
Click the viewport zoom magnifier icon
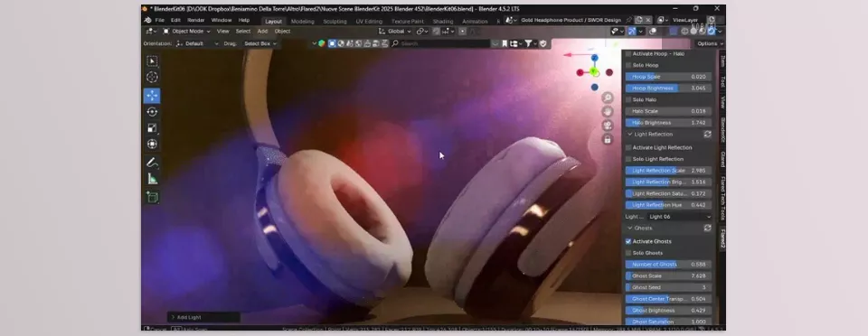coord(608,98)
